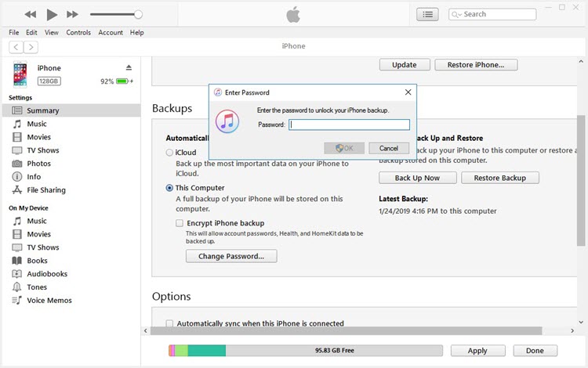
Task: Select Music under Settings
Action: coord(71,124)
